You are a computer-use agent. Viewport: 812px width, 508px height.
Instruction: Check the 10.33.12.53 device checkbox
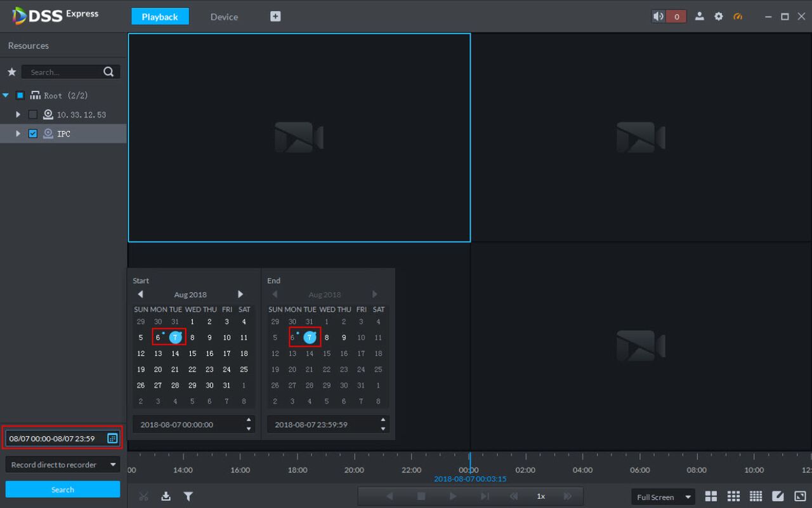coord(33,115)
